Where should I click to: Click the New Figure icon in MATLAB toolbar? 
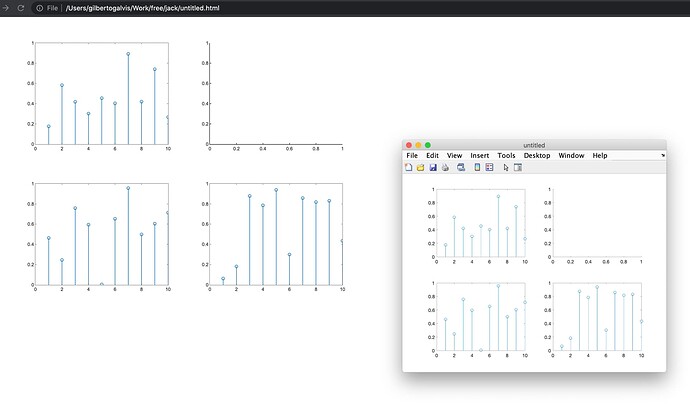[408, 167]
